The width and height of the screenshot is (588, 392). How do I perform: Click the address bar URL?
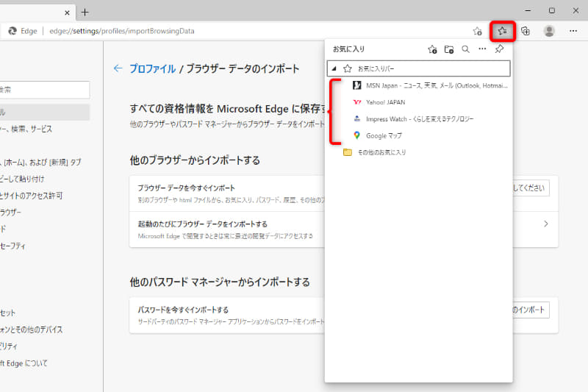click(x=122, y=31)
